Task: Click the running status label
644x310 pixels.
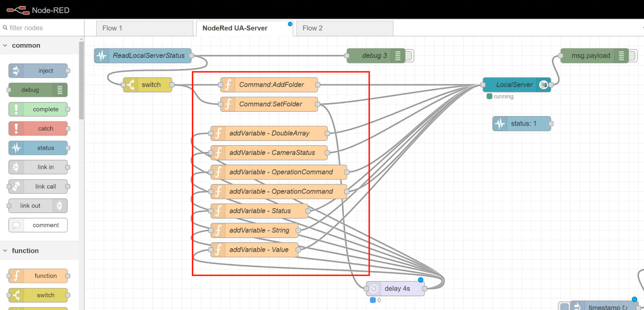Action: coord(504,96)
